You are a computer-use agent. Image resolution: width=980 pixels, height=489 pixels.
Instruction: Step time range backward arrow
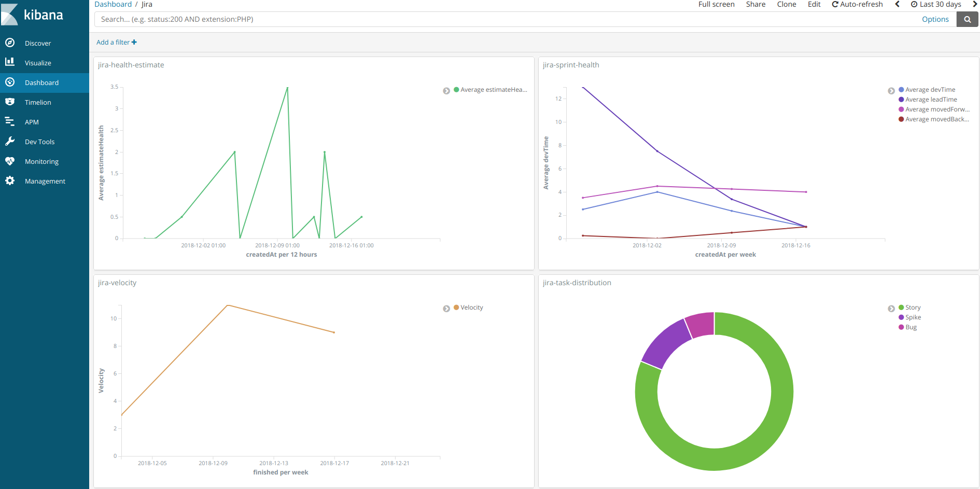tap(898, 4)
